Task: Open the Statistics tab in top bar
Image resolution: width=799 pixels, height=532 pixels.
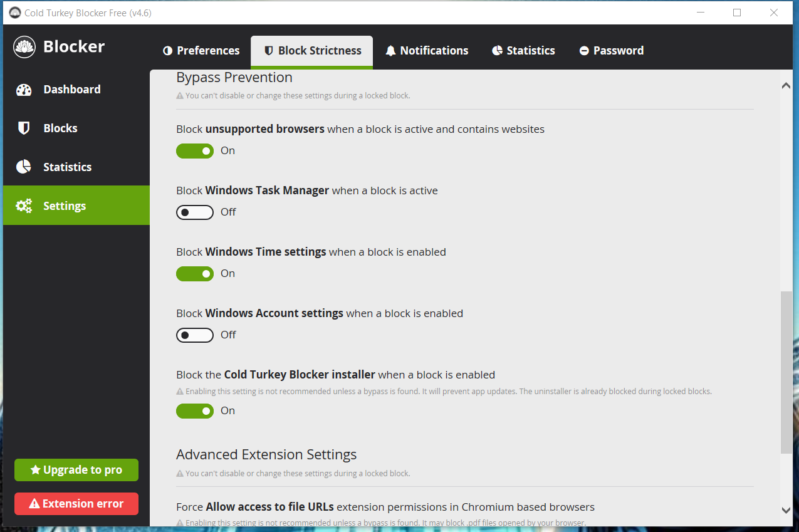Action: point(523,51)
